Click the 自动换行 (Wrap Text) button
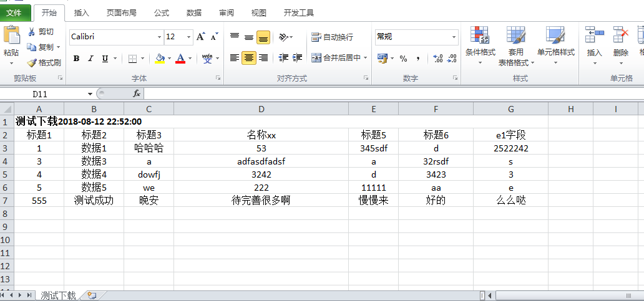Viewport: 644px width, 301px height. [x=332, y=37]
